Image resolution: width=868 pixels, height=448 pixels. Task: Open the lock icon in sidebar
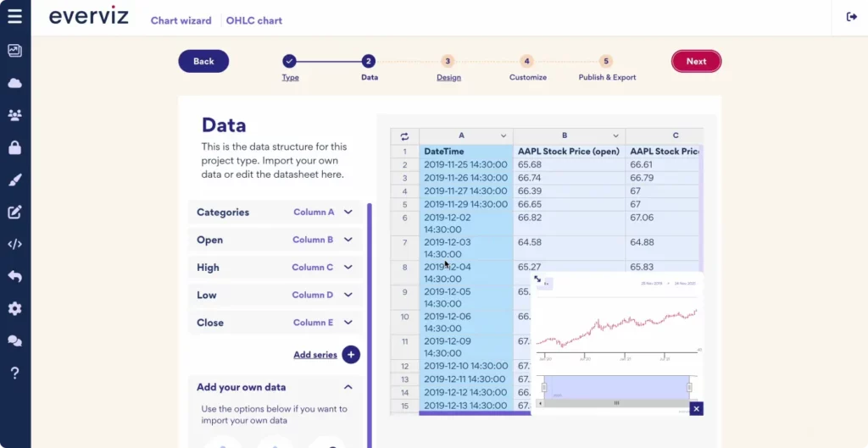pyautogui.click(x=15, y=147)
